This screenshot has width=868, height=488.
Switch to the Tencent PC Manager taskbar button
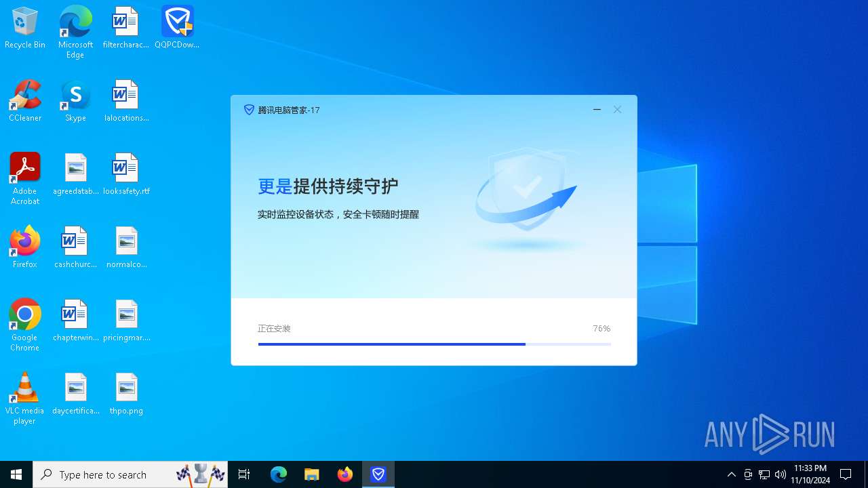[378, 474]
